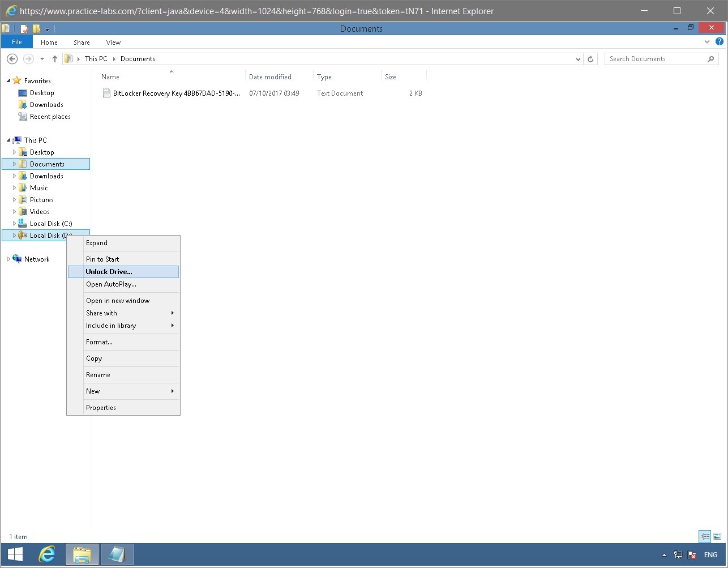This screenshot has height=568, width=728.
Task: Click the up arrow to go to parent folder
Action: [54, 58]
